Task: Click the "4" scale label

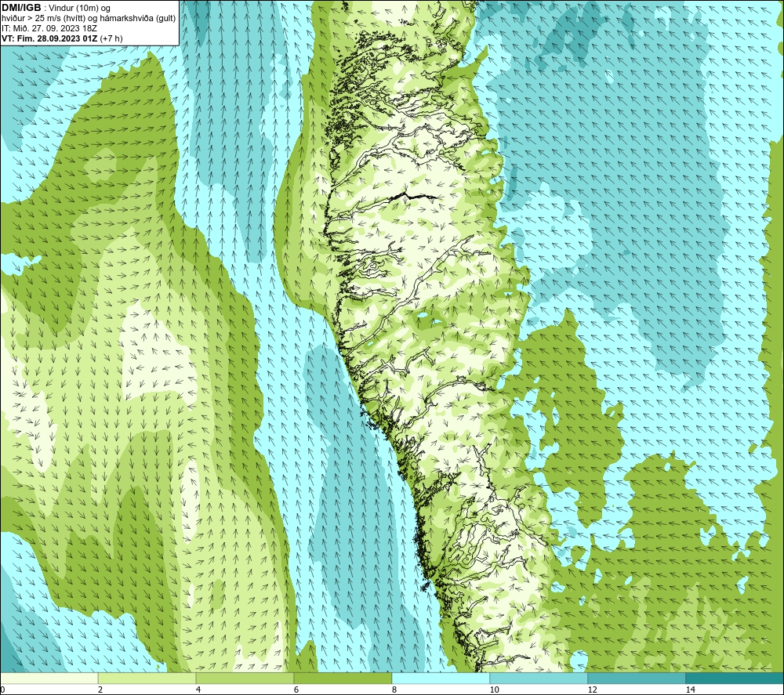Action: (198, 690)
